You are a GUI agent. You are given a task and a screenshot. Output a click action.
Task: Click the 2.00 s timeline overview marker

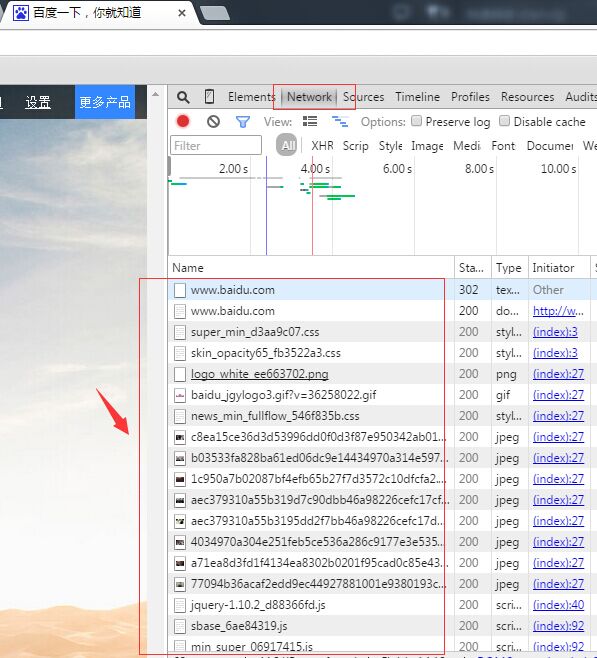pos(233,169)
